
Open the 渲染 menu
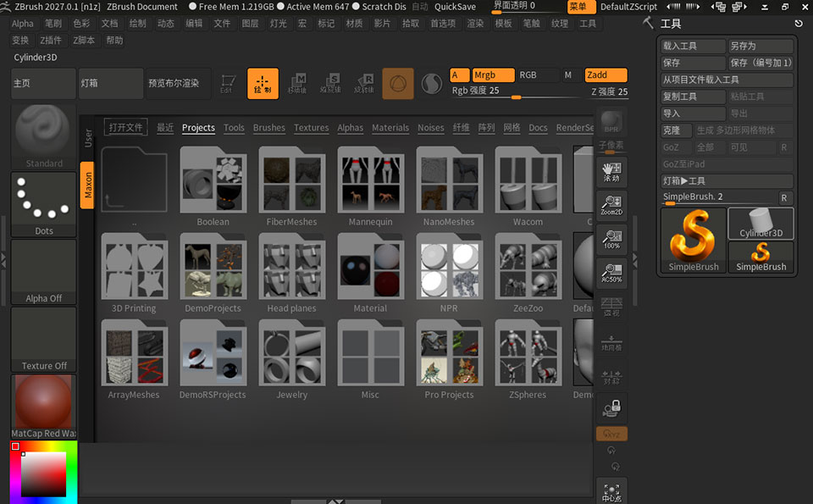(475, 24)
